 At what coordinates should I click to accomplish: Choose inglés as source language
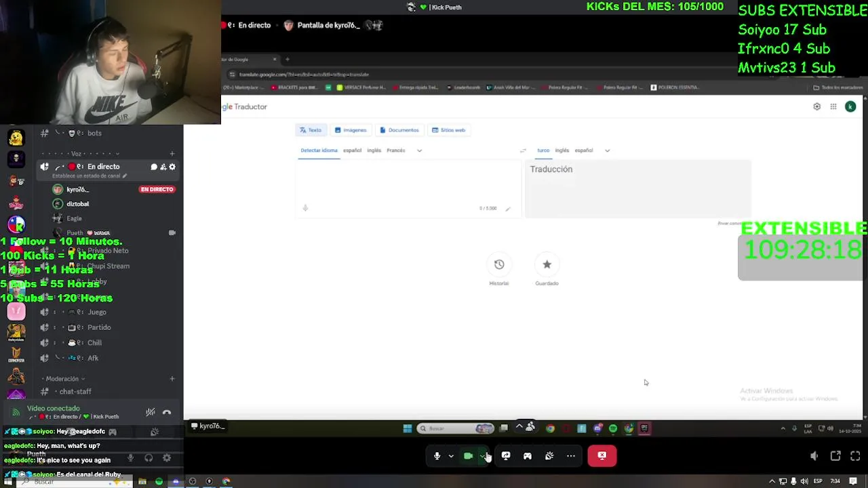[x=374, y=150]
